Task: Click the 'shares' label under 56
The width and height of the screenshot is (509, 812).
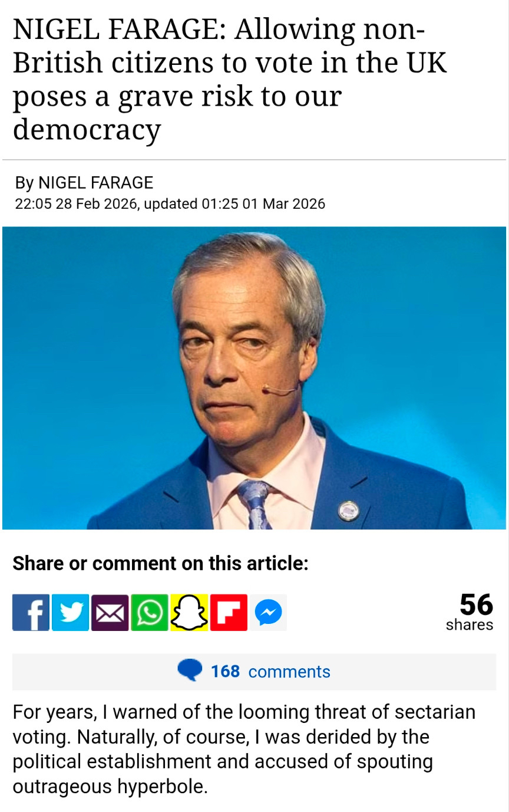Action: click(x=470, y=624)
